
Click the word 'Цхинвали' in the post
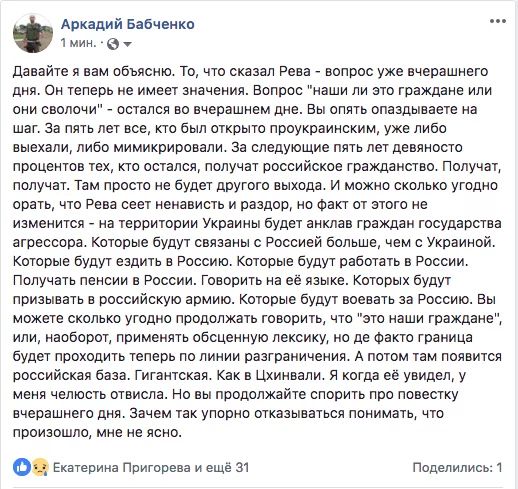pos(289,375)
